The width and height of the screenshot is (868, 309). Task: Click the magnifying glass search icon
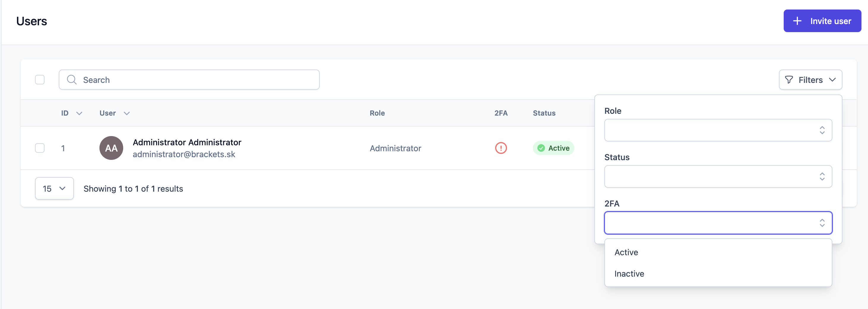click(x=72, y=80)
